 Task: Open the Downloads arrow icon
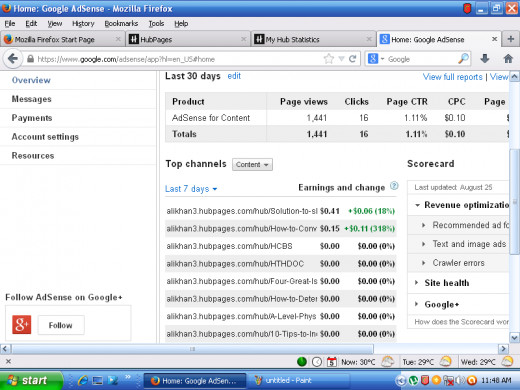click(485, 59)
